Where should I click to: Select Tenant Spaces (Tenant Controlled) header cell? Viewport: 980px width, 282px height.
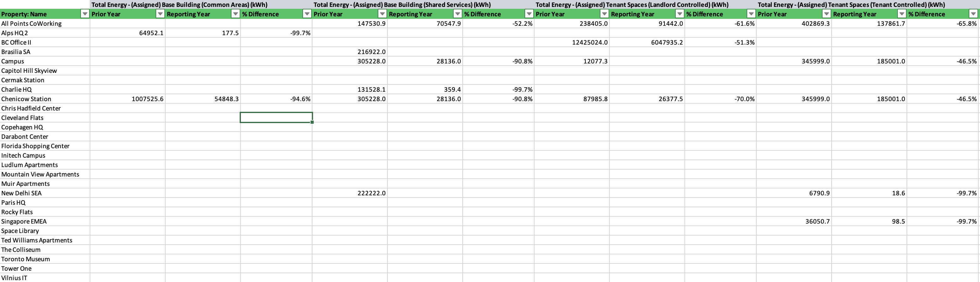(867, 5)
